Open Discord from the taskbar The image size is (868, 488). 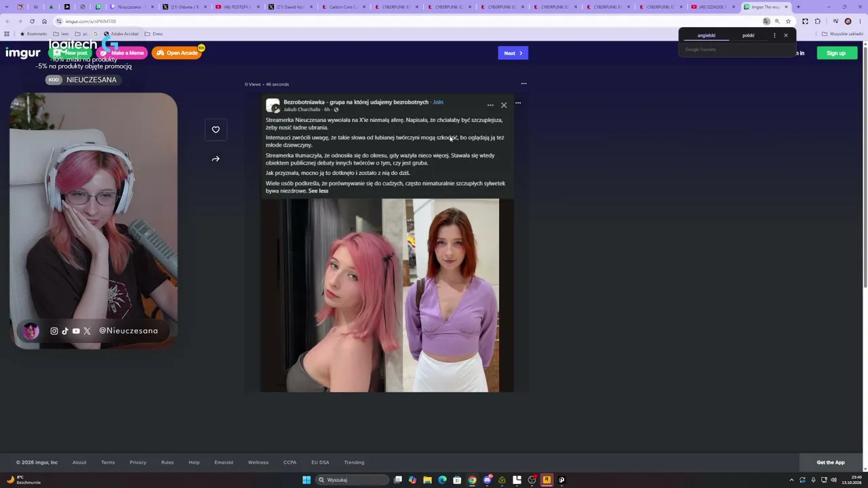487,480
